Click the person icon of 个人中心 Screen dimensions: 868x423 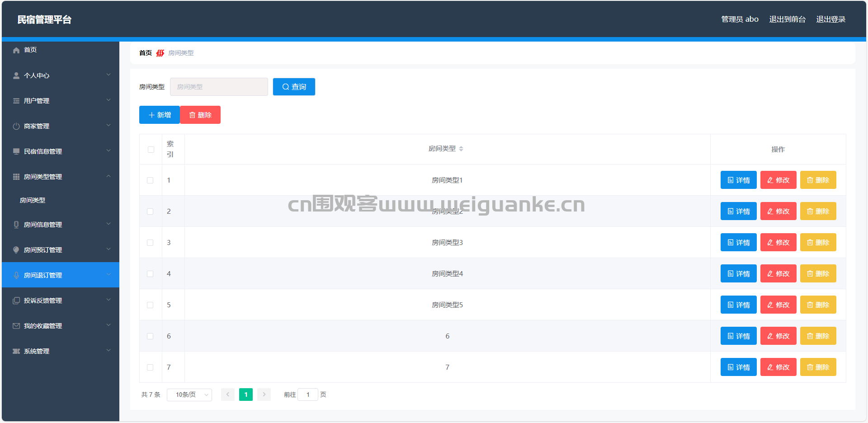point(16,75)
